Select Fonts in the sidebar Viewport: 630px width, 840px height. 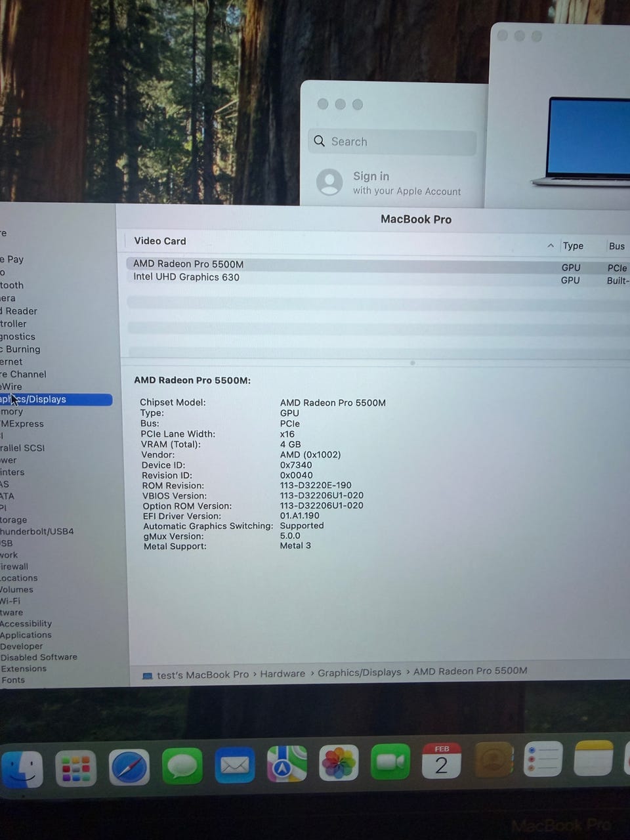click(x=12, y=680)
